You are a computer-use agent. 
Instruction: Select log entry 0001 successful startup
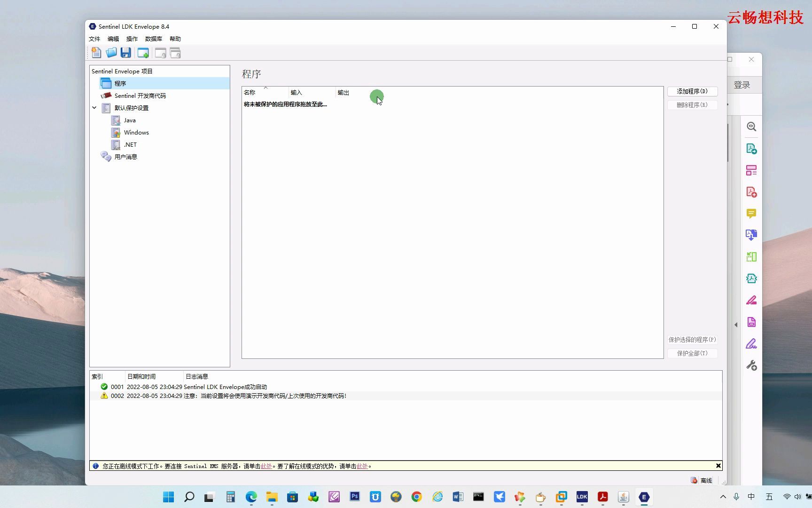pyautogui.click(x=406, y=387)
